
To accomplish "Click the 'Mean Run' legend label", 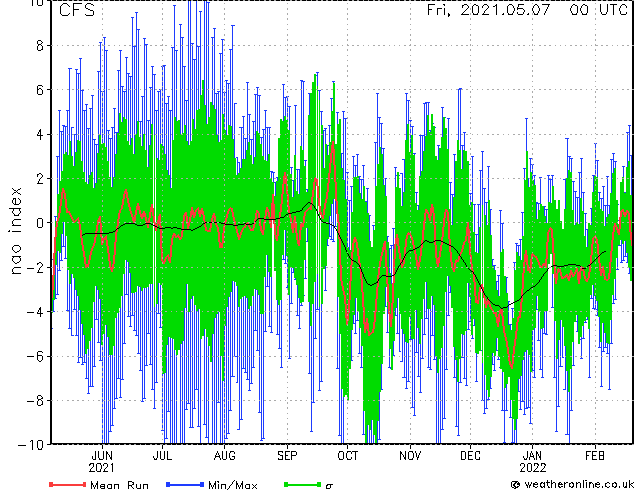I will 120,485.
